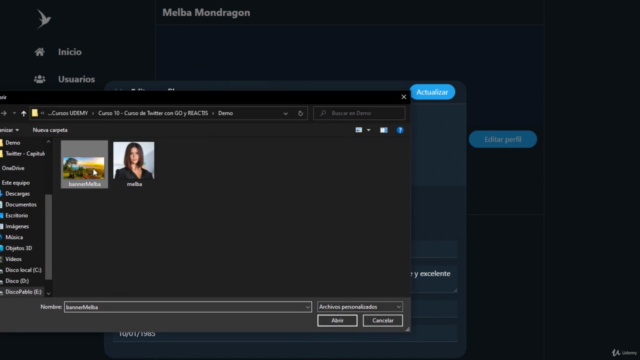640x360 pixels.
Task: Open the Usuarios people icon
Action: [40, 79]
